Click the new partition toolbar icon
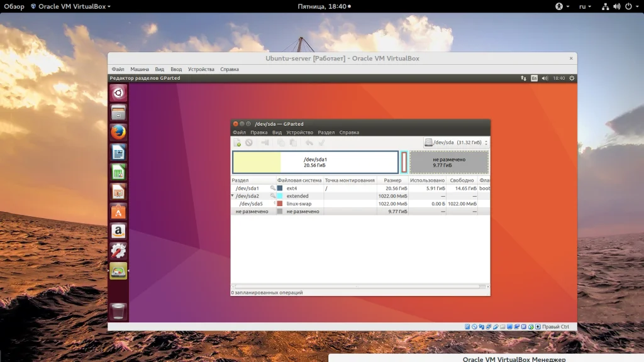 tap(238, 143)
